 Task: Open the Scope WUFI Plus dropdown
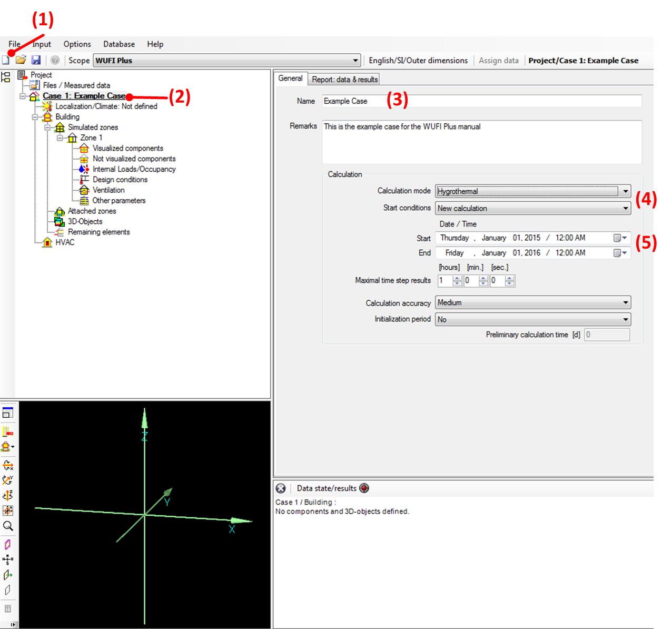(355, 61)
